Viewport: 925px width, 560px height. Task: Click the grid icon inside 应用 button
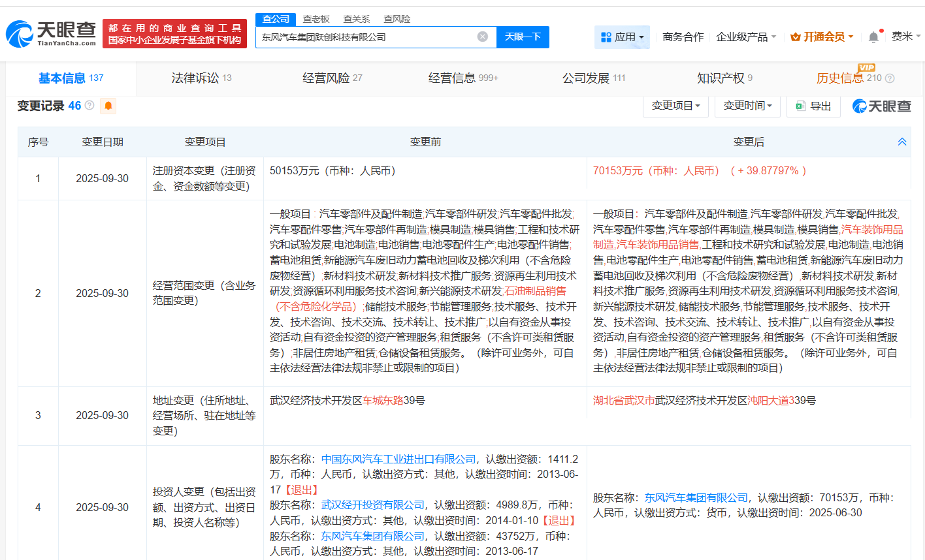(x=605, y=37)
